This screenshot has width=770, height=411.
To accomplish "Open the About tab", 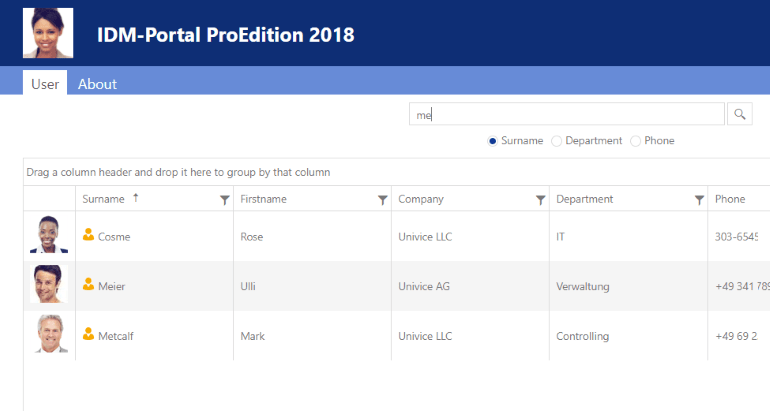I will [x=97, y=84].
